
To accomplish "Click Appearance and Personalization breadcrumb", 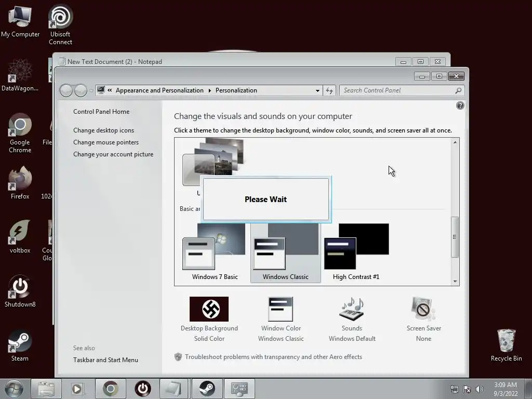I will coord(159,90).
